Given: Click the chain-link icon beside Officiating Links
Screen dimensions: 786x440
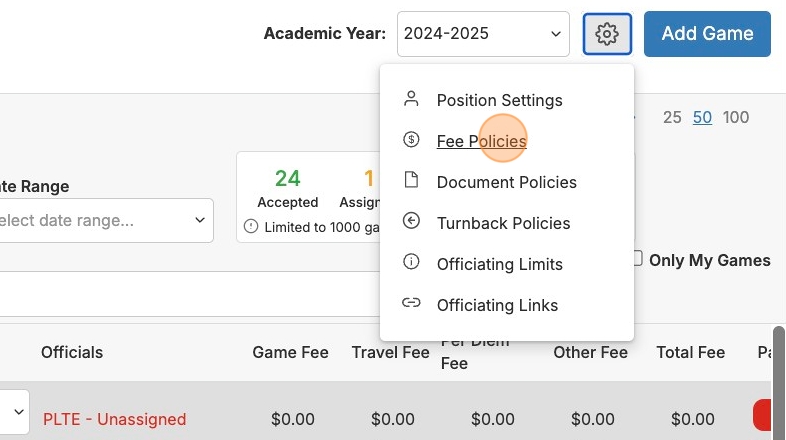Looking at the screenshot, I should 411,304.
